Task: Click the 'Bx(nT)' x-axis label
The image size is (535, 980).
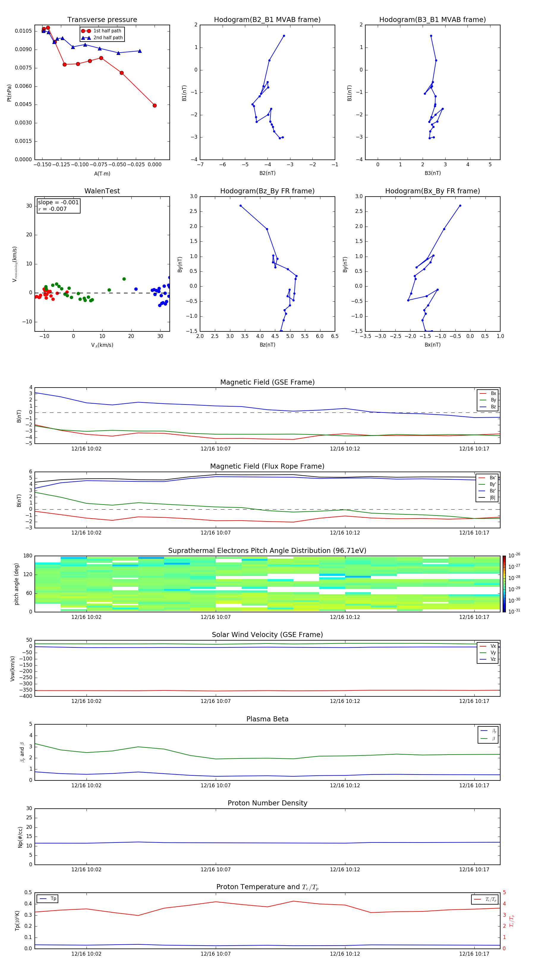Action: (x=432, y=345)
